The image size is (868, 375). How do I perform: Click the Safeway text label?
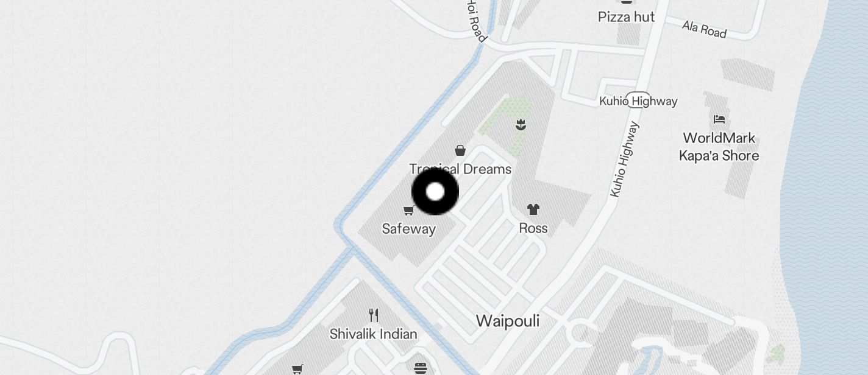coord(409,229)
